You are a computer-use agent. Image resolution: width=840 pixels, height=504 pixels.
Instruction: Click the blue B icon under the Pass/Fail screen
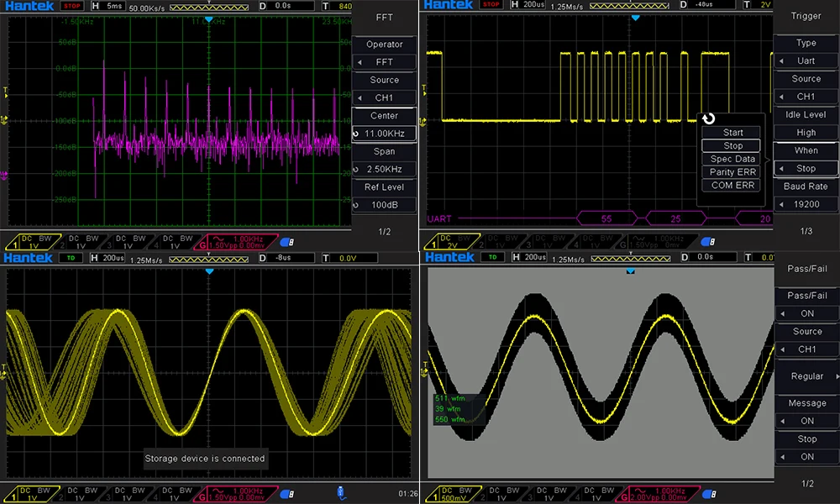709,494
